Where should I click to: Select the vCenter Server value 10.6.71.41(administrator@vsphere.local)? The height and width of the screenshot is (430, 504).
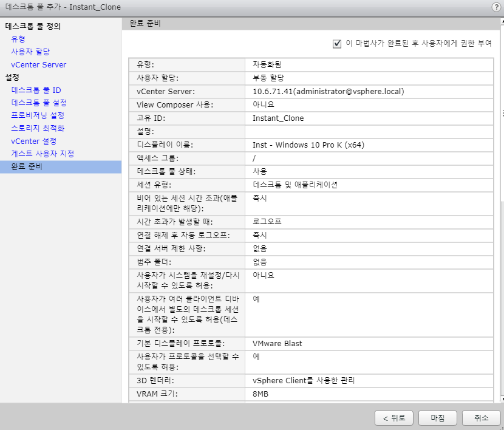pyautogui.click(x=328, y=92)
